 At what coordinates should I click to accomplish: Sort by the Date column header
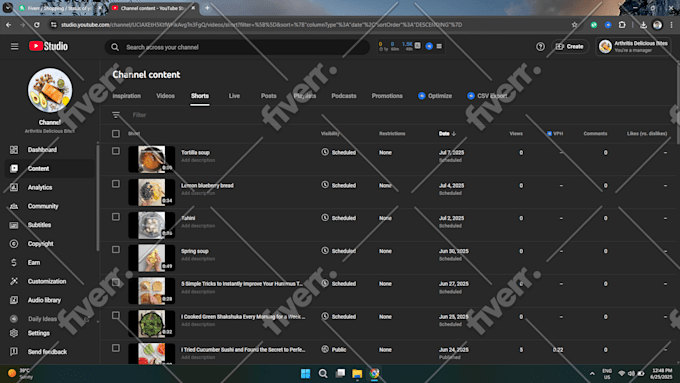(447, 134)
